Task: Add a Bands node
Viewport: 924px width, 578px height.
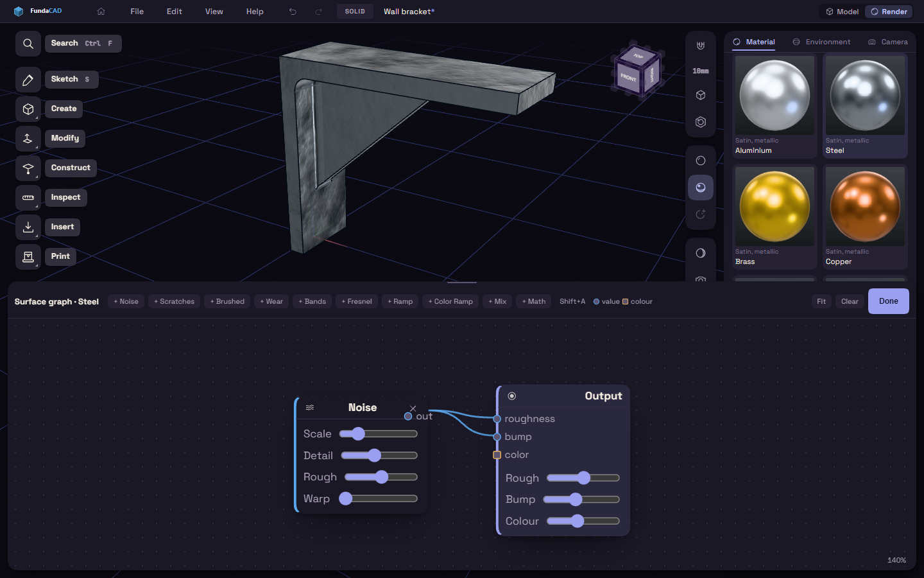Action: [x=312, y=301]
